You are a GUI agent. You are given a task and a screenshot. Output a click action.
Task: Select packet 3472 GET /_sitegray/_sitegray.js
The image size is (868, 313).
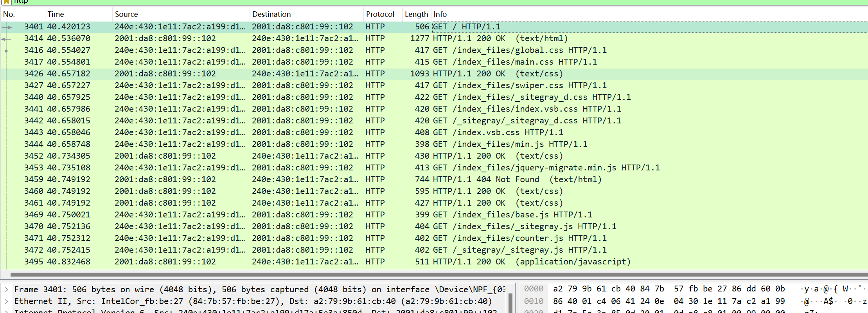pos(434,250)
